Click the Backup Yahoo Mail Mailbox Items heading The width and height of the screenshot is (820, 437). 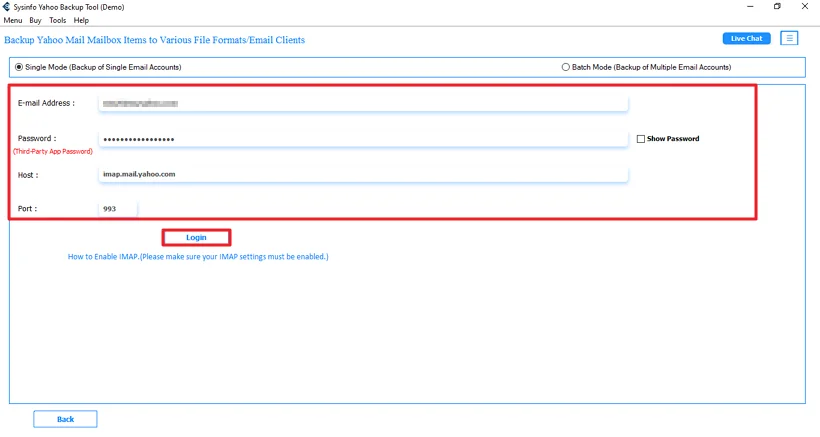point(154,40)
